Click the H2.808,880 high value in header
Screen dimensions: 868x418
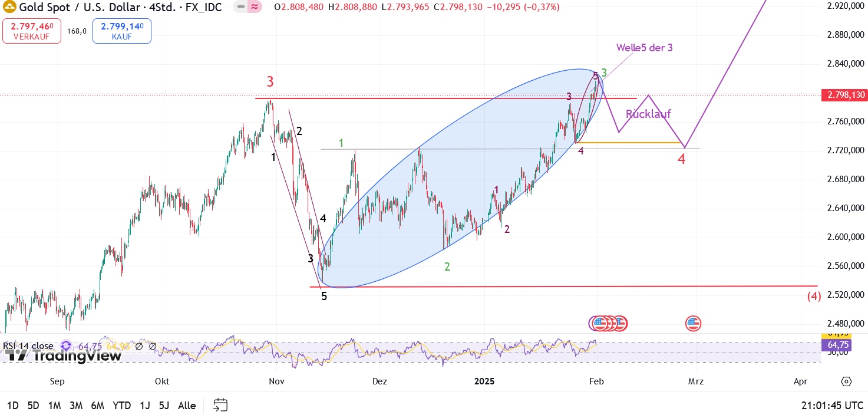tap(352, 7)
